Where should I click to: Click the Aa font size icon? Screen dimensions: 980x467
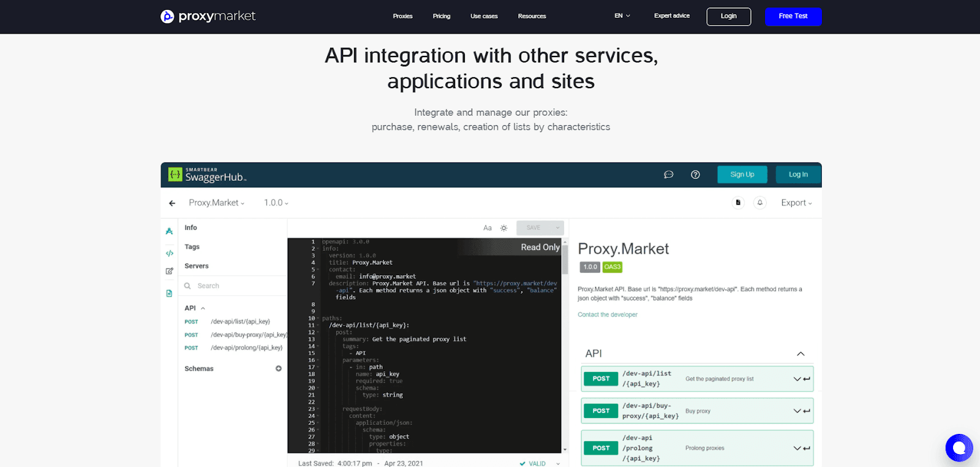tap(488, 228)
